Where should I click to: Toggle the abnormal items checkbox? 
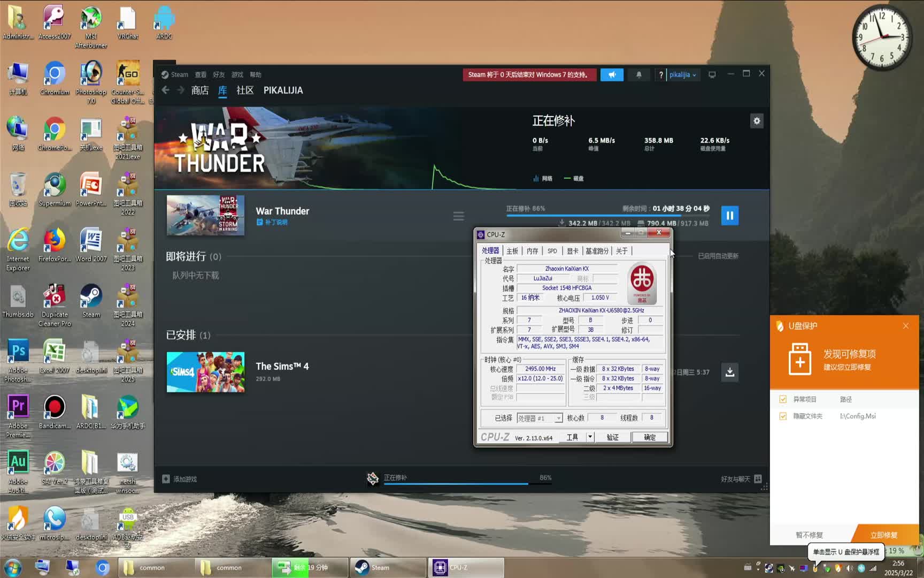[x=783, y=399]
